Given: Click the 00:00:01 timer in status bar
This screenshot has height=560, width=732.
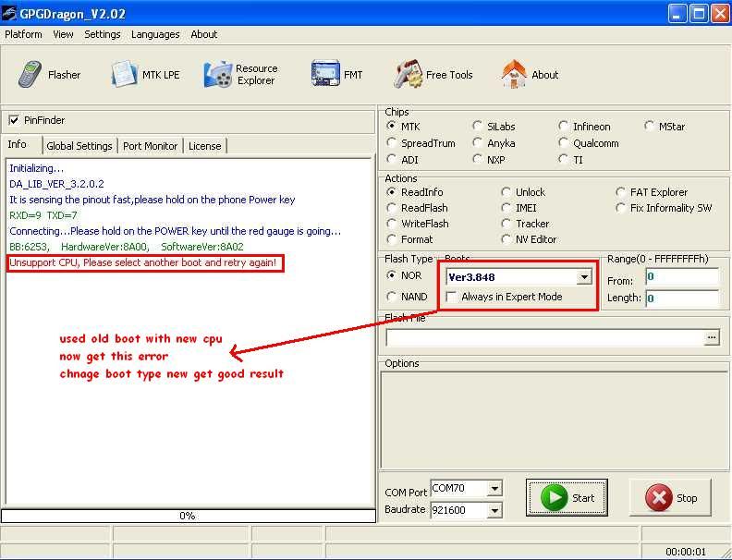Looking at the screenshot, I should (686, 552).
